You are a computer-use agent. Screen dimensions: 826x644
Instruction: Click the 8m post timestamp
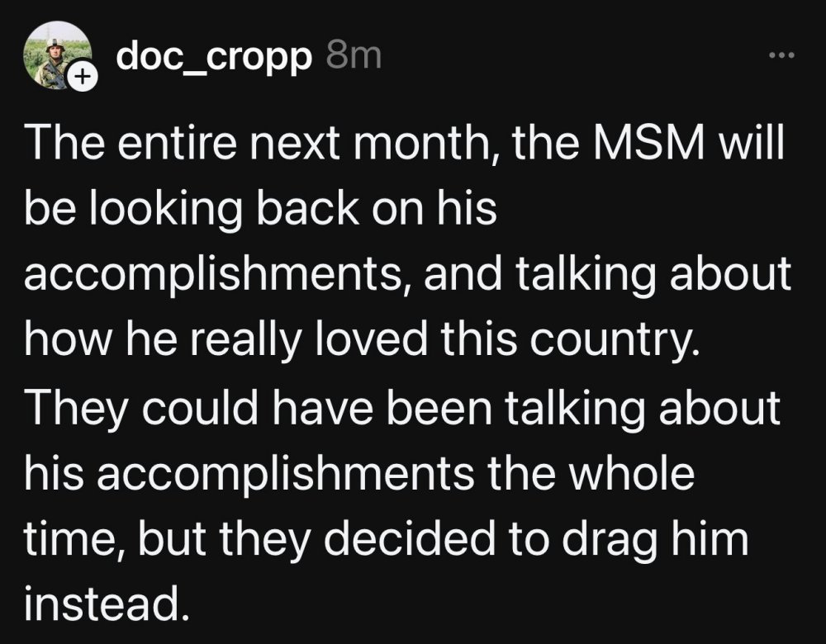click(354, 56)
